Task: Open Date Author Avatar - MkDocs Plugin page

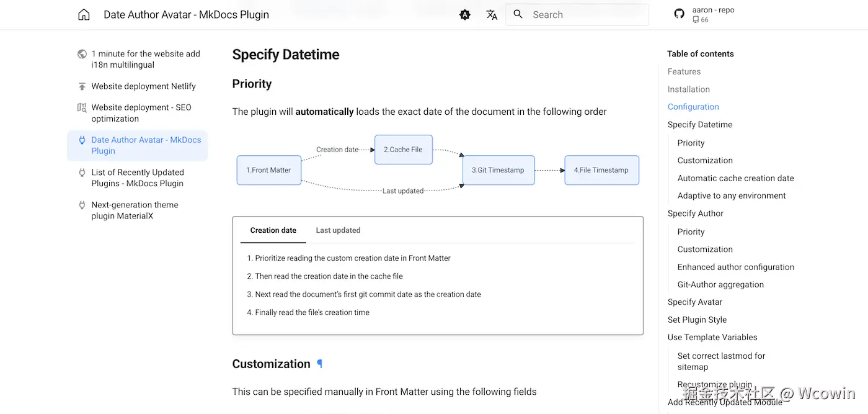Action: coord(146,145)
